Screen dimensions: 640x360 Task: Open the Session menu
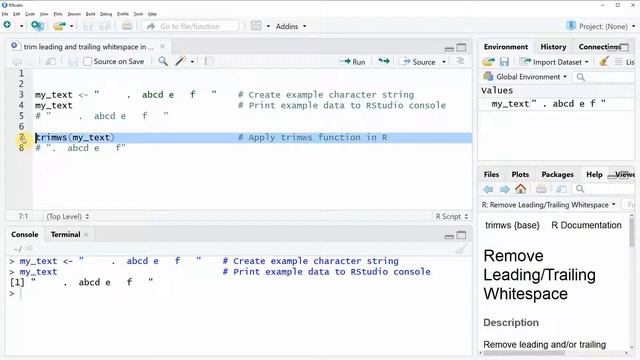tap(74, 14)
